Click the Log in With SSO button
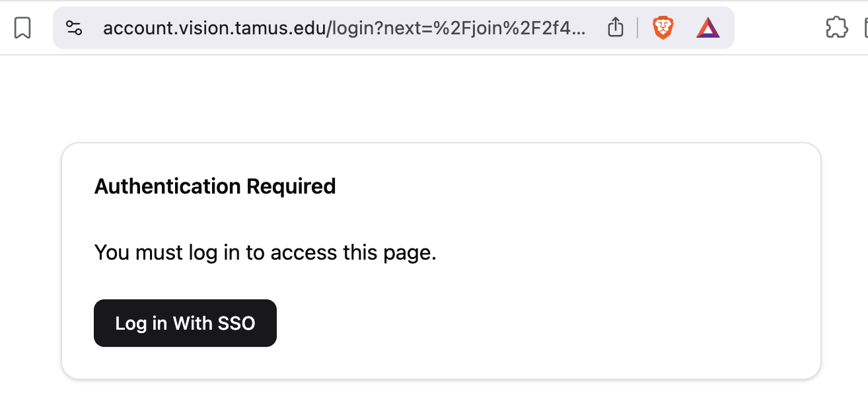The image size is (868, 411). (185, 323)
